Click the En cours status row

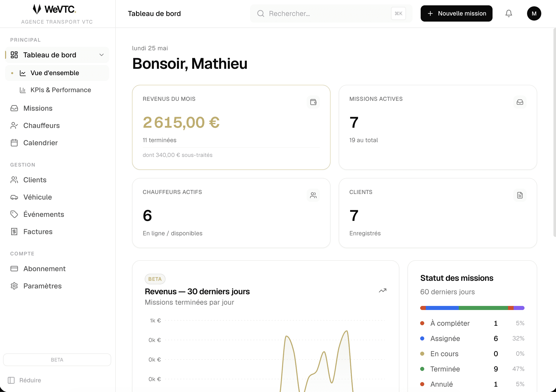pyautogui.click(x=472, y=354)
